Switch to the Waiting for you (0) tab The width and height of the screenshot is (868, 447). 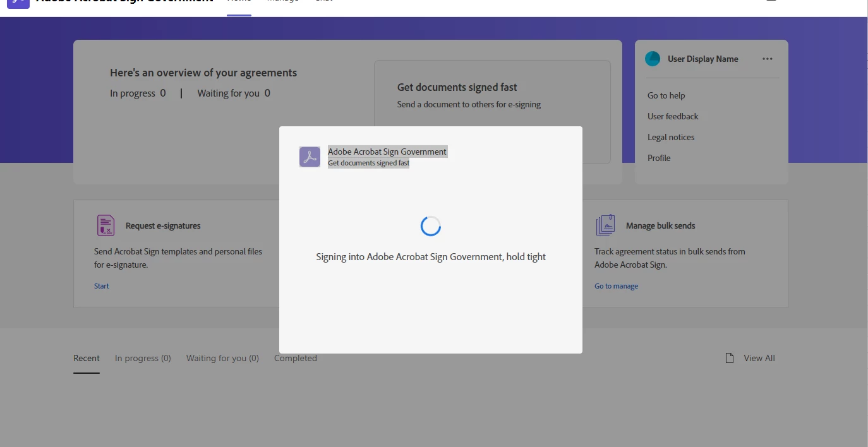pos(222,358)
